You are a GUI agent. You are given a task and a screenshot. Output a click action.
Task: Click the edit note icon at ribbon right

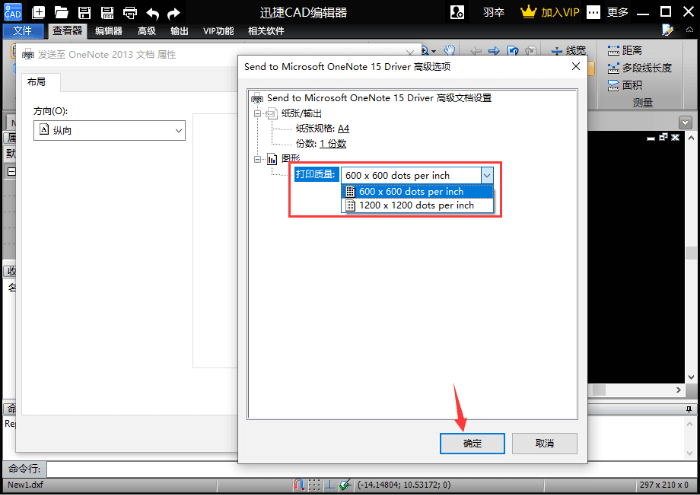point(668,30)
